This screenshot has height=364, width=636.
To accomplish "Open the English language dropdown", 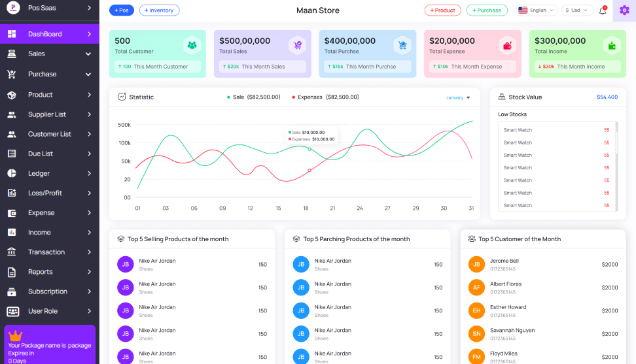I will [x=537, y=10].
